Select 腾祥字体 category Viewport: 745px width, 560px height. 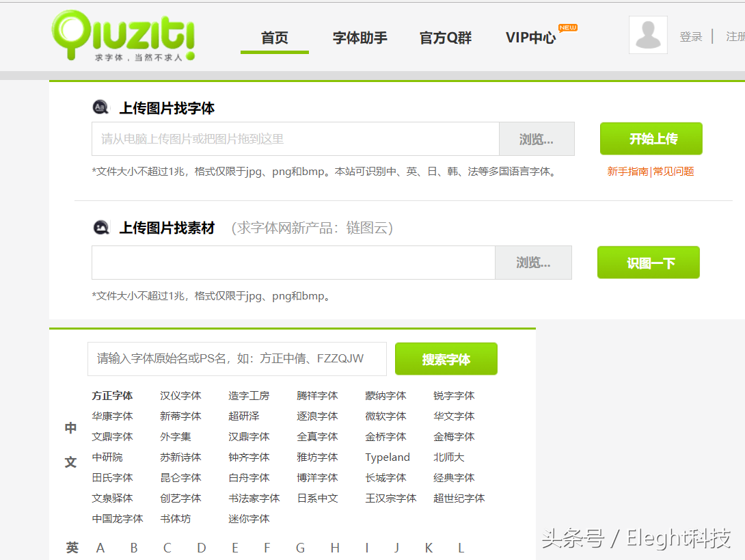pos(317,395)
